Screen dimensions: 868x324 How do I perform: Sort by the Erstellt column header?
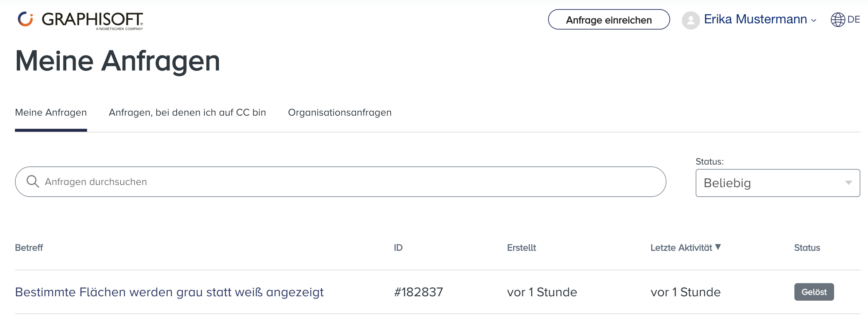(x=521, y=248)
